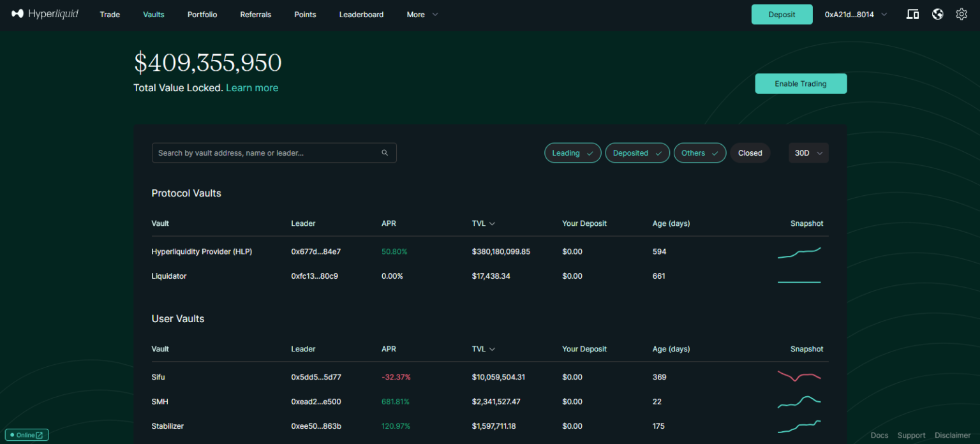Go to the Leaderboard page
The height and width of the screenshot is (444, 980).
coord(361,15)
